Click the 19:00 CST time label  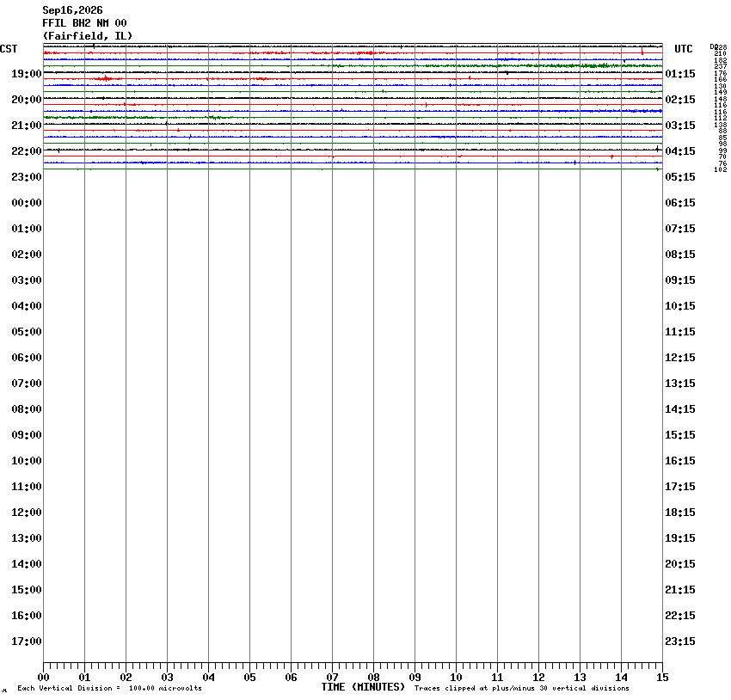27,74
